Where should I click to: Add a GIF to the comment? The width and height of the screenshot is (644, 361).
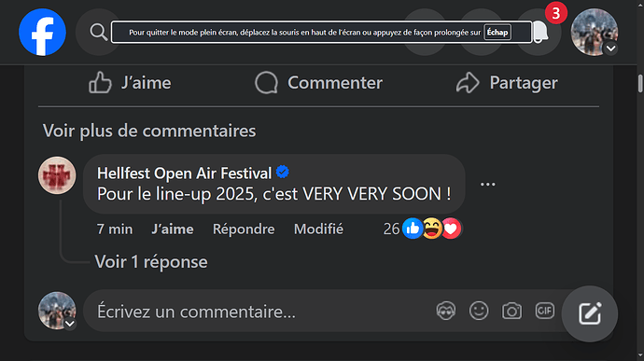click(545, 311)
